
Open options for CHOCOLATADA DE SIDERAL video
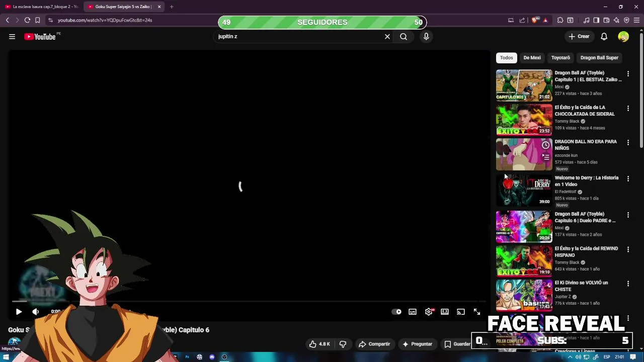(x=628, y=109)
